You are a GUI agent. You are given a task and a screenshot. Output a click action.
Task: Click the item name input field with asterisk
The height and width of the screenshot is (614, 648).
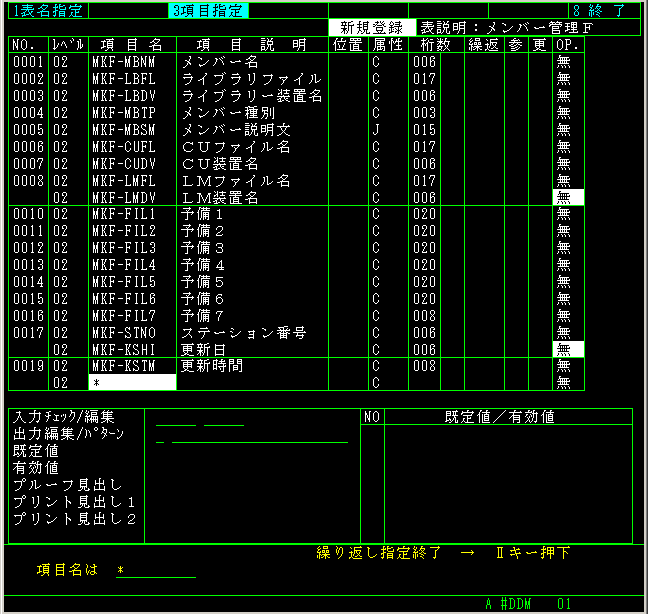133,383
